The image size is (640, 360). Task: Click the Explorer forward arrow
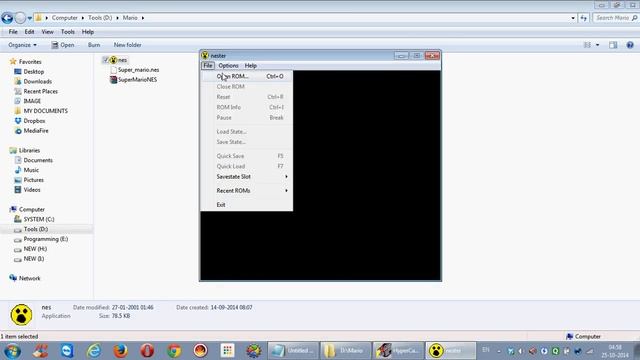coord(20,18)
